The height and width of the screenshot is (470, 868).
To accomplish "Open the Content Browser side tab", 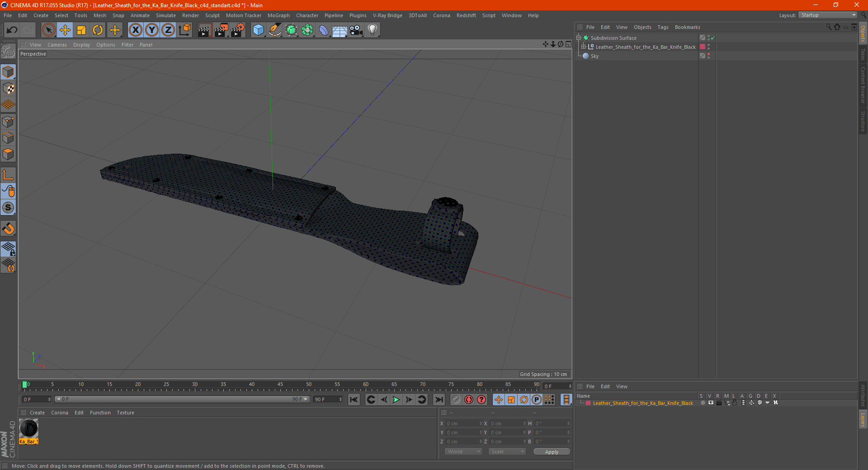I will point(863,85).
